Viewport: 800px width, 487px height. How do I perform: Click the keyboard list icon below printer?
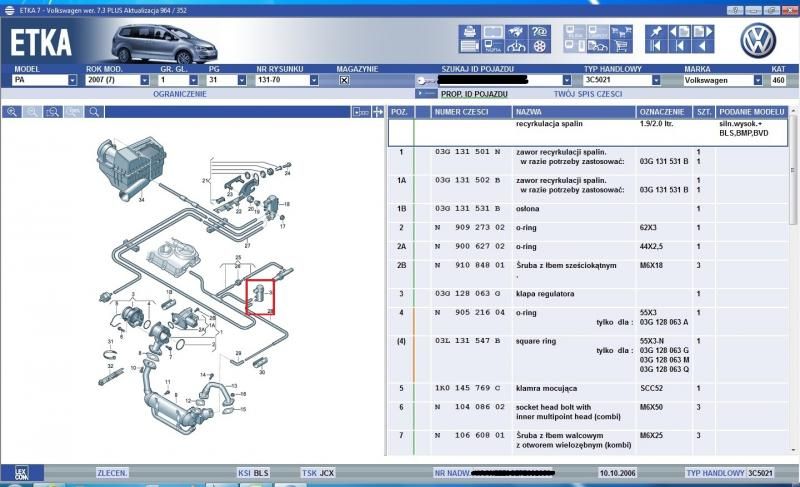point(469,46)
